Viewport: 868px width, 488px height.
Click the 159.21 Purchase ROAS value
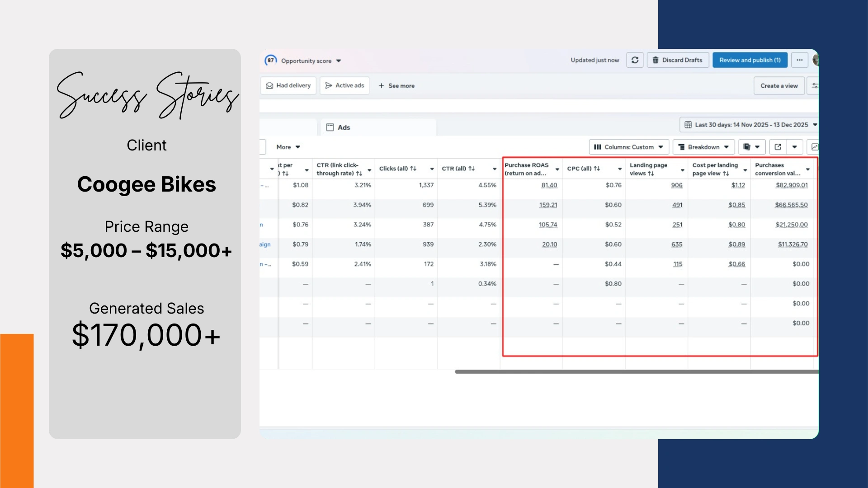point(548,205)
